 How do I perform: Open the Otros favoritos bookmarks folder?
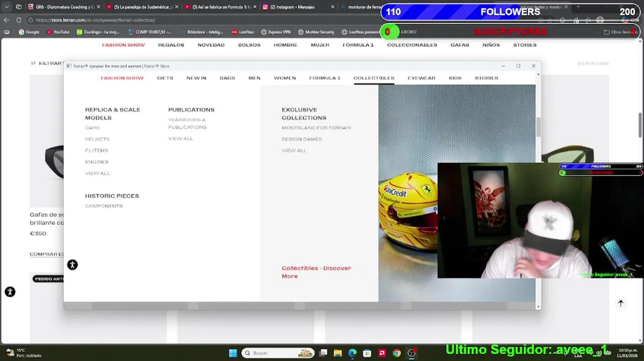pos(620,32)
